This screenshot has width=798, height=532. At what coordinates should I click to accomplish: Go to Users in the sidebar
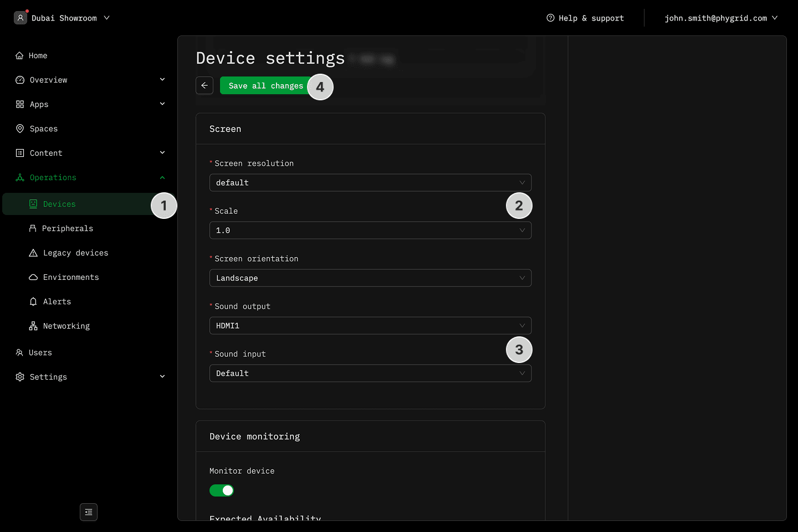click(x=40, y=352)
